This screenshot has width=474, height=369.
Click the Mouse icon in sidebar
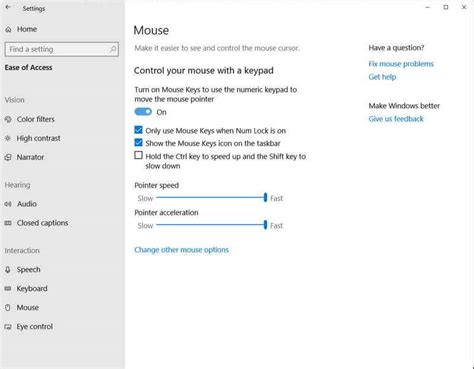coord(8,308)
